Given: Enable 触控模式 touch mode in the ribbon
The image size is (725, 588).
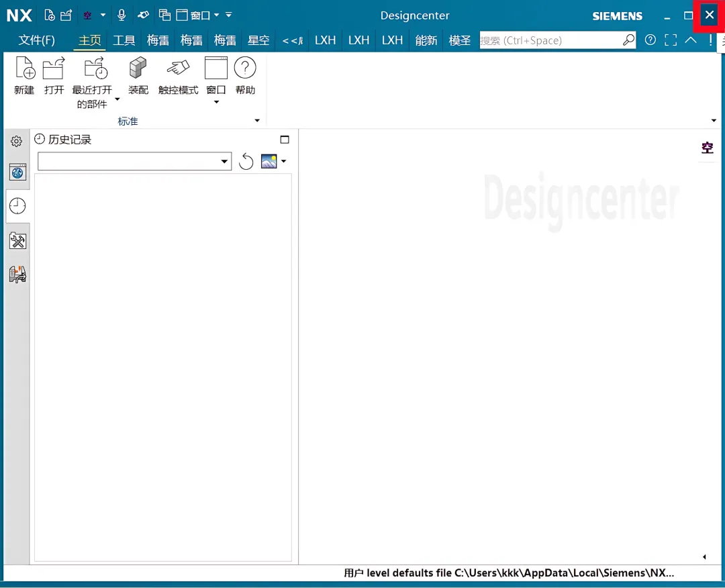Looking at the screenshot, I should click(x=178, y=75).
